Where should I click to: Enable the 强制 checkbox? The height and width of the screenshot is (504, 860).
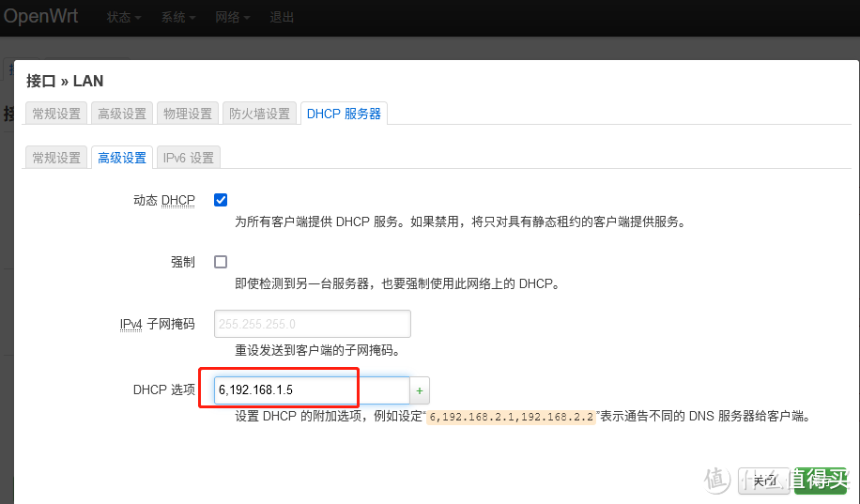pos(221,262)
